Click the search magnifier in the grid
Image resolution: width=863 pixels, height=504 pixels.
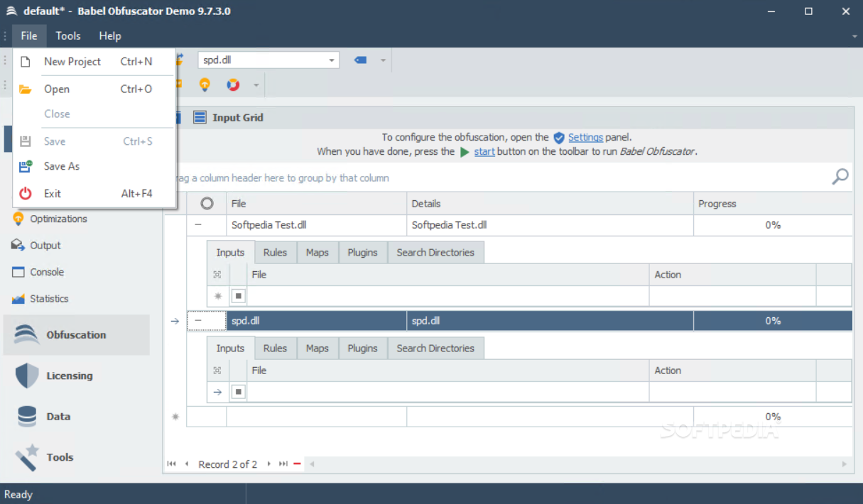coord(840,177)
